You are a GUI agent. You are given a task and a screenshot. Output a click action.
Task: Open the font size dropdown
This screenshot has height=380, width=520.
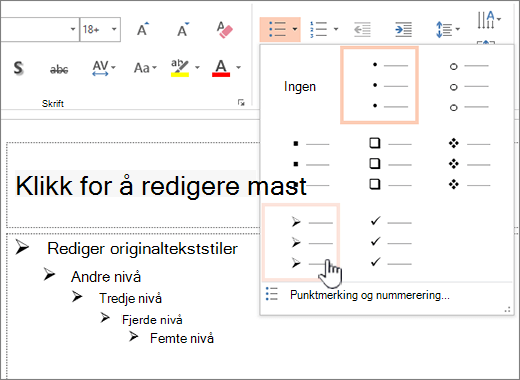point(114,29)
